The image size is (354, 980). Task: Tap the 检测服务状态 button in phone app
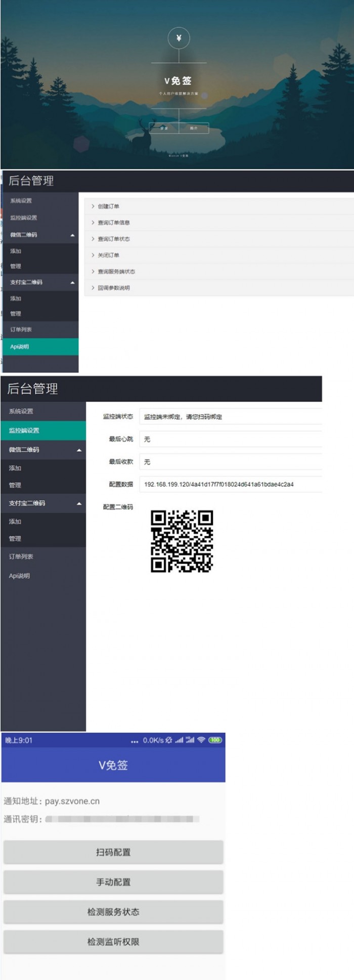tap(113, 912)
